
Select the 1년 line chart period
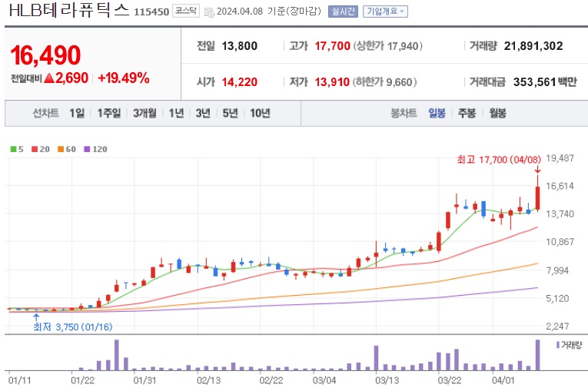point(176,113)
